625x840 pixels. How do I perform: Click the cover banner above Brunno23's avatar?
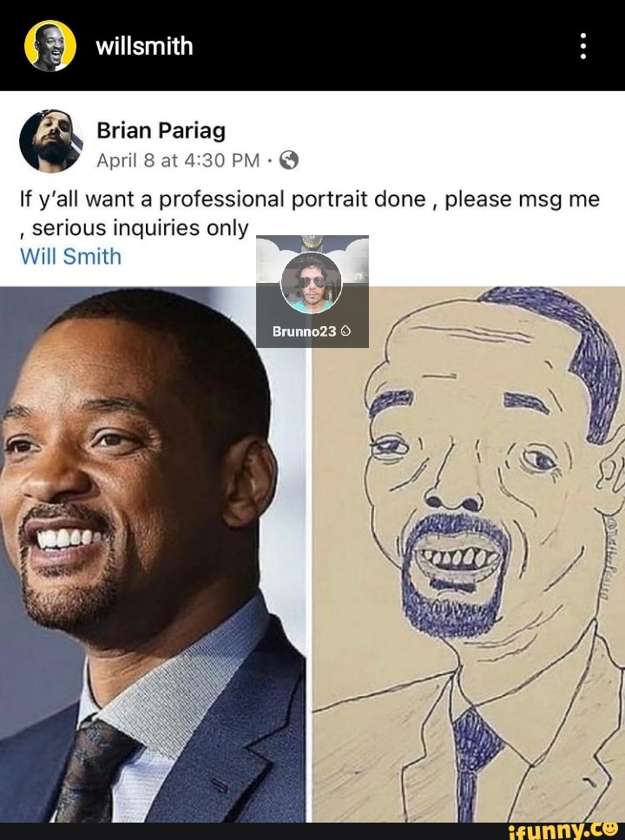click(x=312, y=243)
